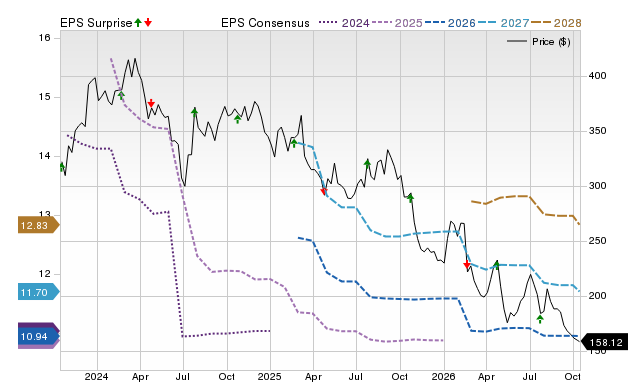Click the 400 label on the price axis
This screenshot has width=640, height=382.
point(598,76)
